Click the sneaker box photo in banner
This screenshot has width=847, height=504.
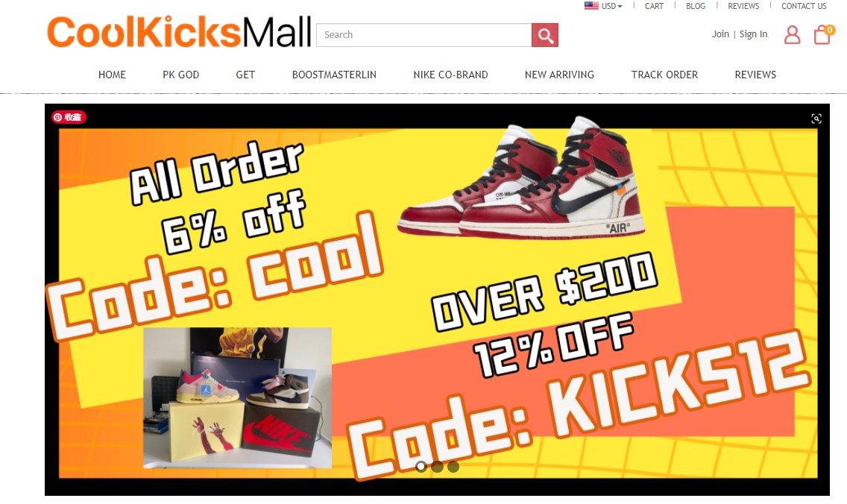point(237,397)
